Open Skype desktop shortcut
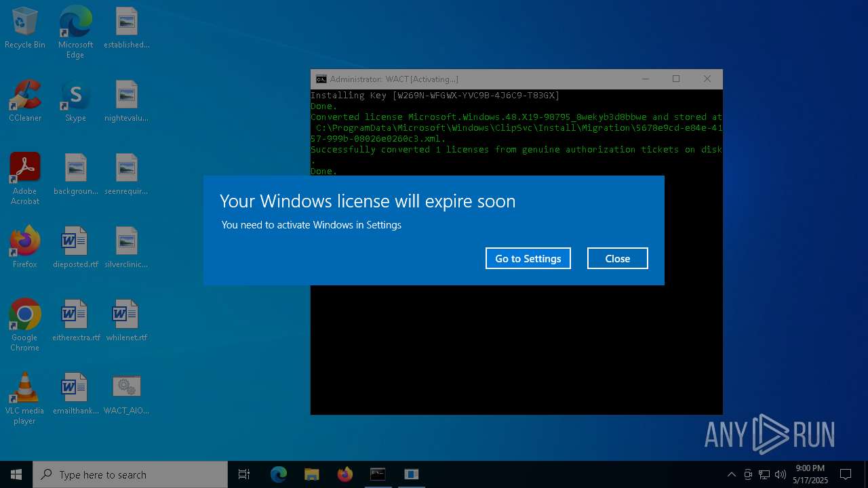The image size is (868, 488). pos(75,101)
